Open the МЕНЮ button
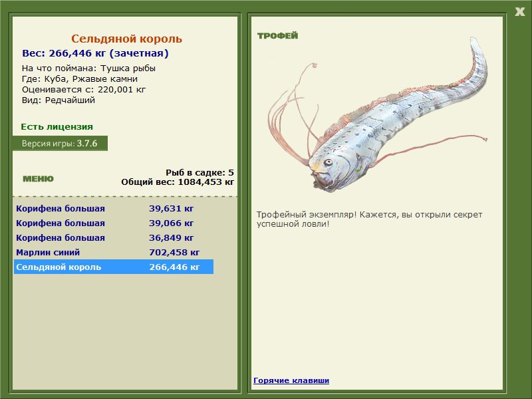Viewport: 532px width, 399px height. click(x=38, y=179)
